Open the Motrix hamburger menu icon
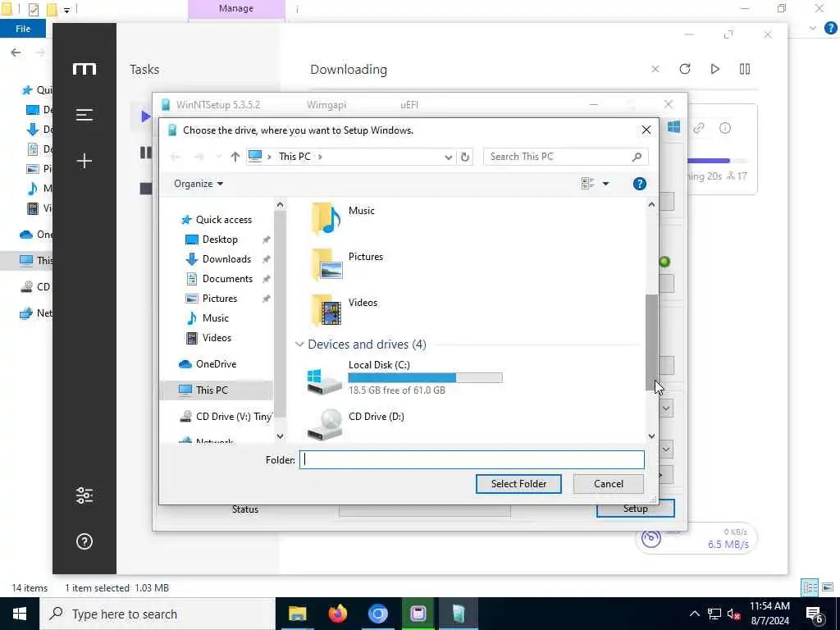Viewport: 840px width, 630px height. click(x=84, y=115)
